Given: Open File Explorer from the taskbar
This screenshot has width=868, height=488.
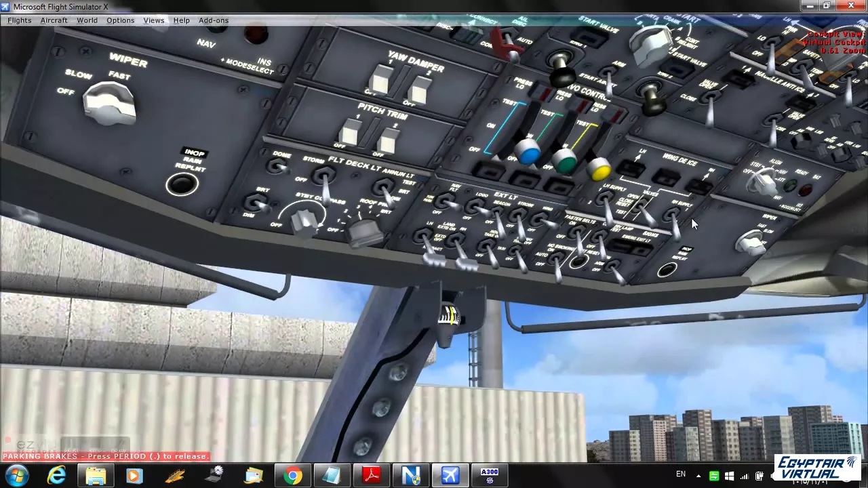Looking at the screenshot, I should pos(96,476).
